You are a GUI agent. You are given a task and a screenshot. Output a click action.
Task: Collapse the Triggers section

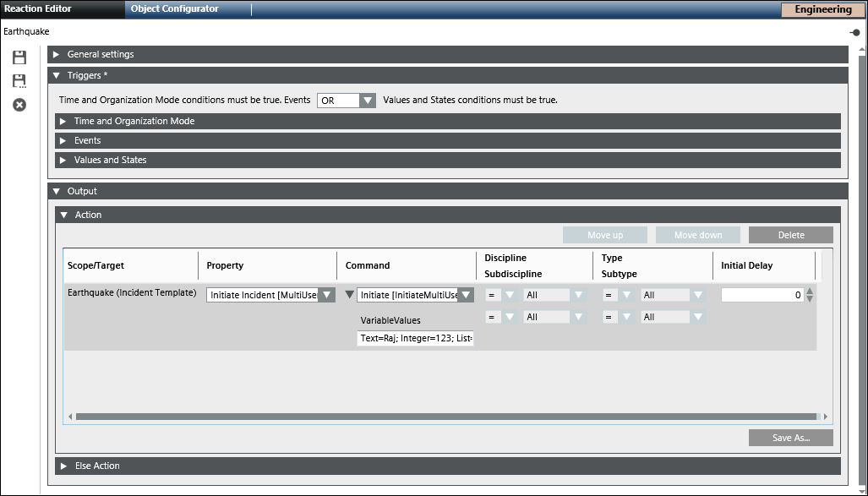tap(57, 76)
